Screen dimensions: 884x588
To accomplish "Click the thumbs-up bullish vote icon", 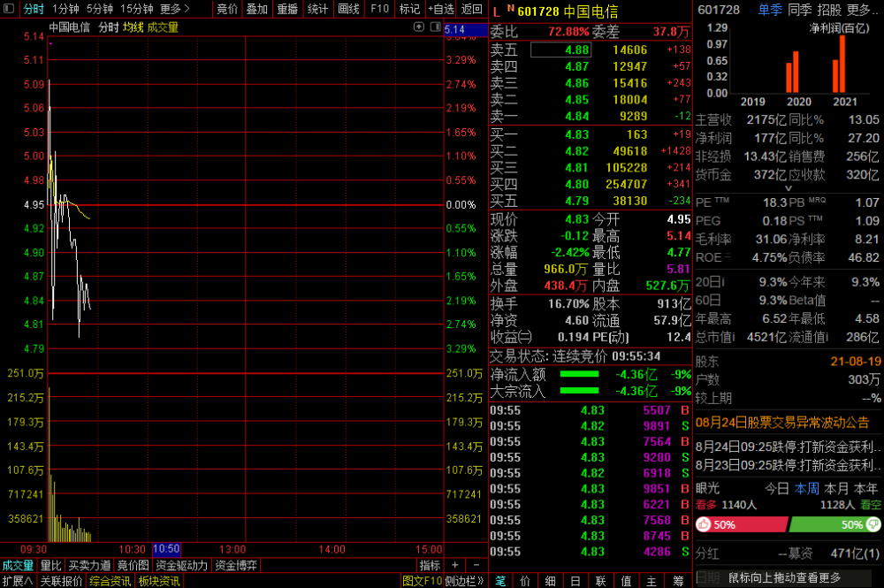I will 704,525.
